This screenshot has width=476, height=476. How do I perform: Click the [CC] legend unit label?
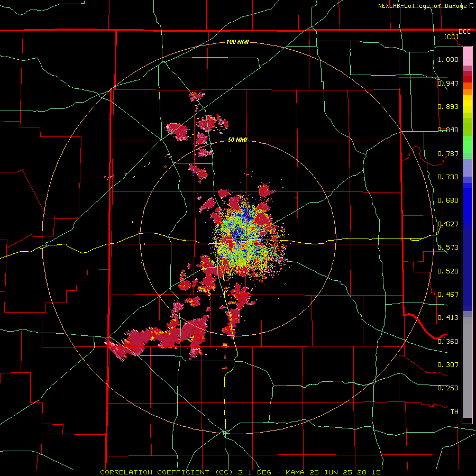click(x=452, y=36)
